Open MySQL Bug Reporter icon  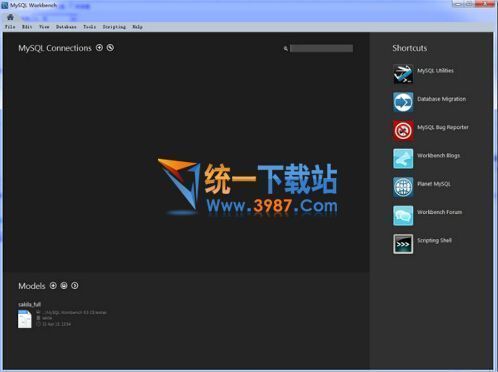click(403, 130)
